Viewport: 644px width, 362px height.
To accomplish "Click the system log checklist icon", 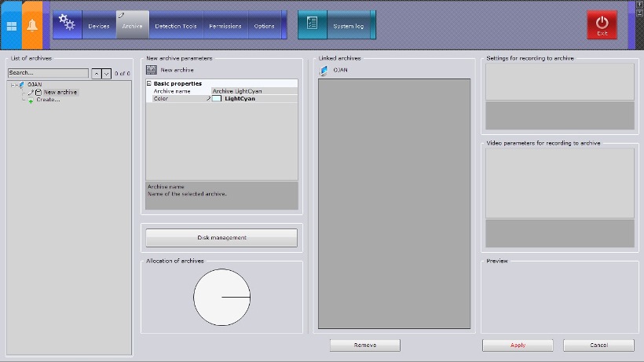I will click(312, 24).
